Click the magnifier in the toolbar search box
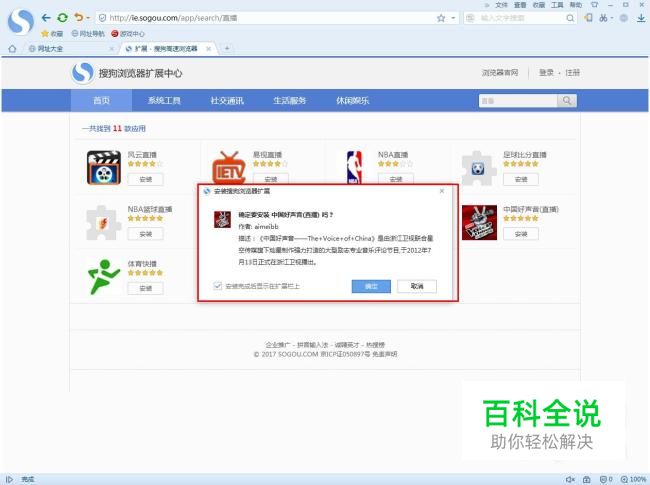Viewport: 650px width, 485px height. (x=570, y=18)
